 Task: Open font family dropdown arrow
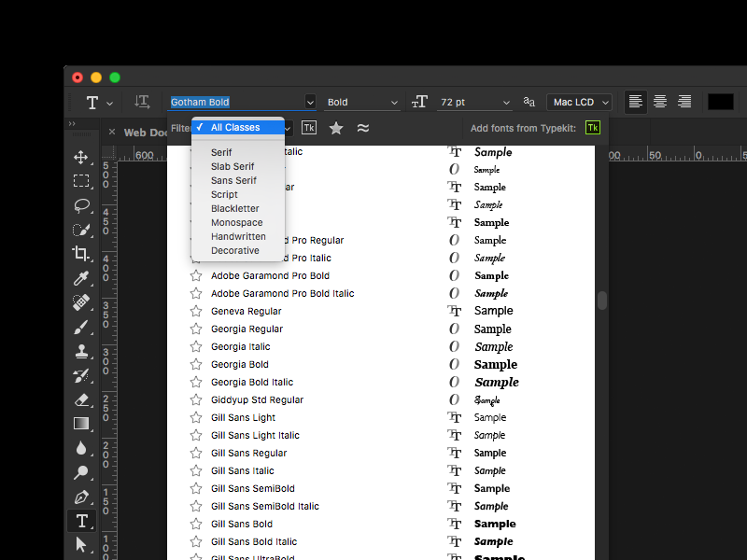[310, 103]
